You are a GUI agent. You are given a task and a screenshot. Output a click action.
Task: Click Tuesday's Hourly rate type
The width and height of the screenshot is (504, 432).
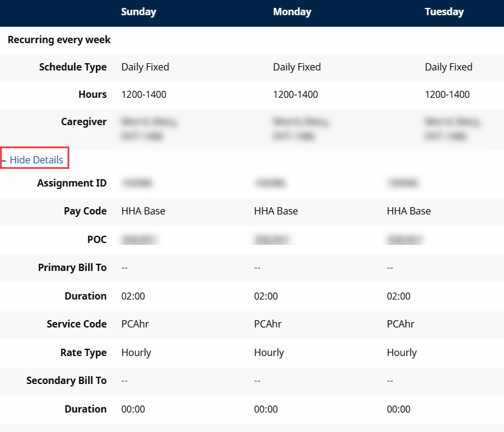click(x=402, y=352)
